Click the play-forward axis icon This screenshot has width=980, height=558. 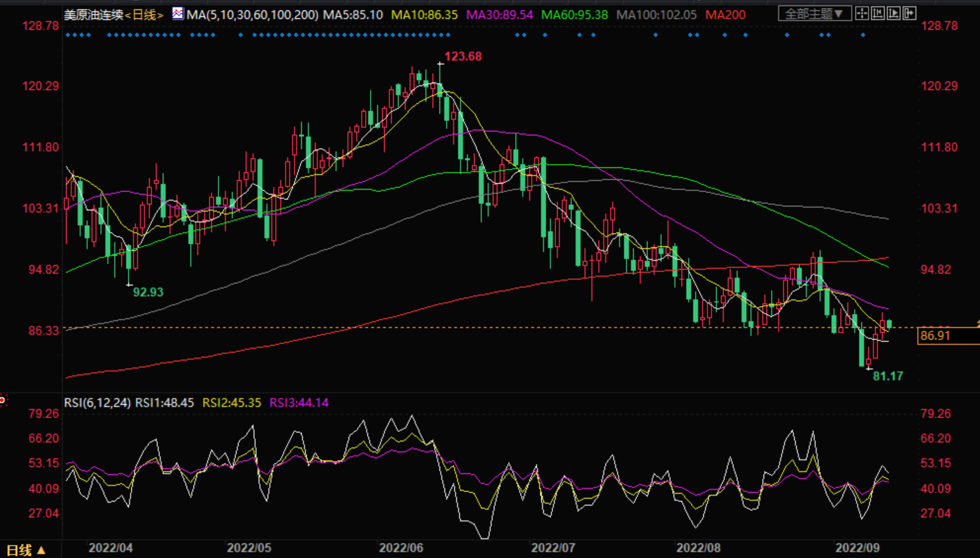point(893,13)
